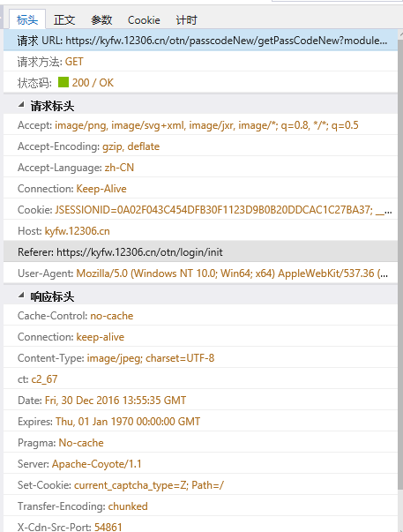Open the 正文 tab

tap(64, 20)
